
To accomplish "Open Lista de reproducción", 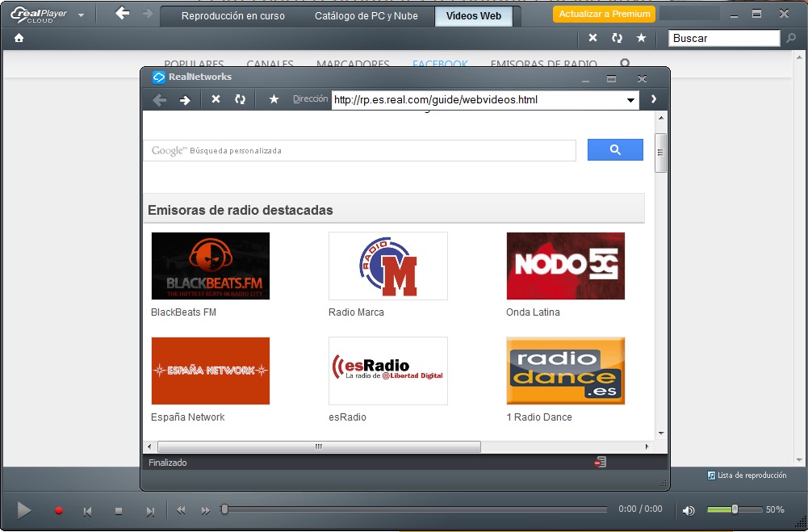I will pos(747,475).
